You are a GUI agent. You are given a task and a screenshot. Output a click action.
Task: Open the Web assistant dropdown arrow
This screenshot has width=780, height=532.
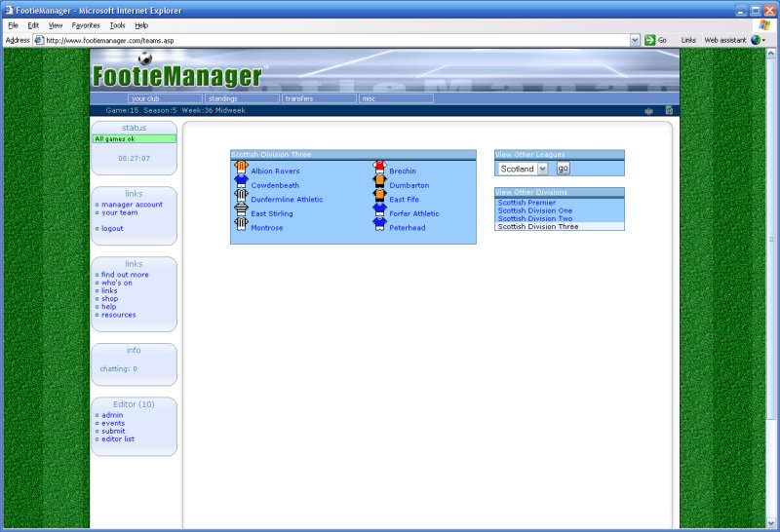[x=763, y=41]
